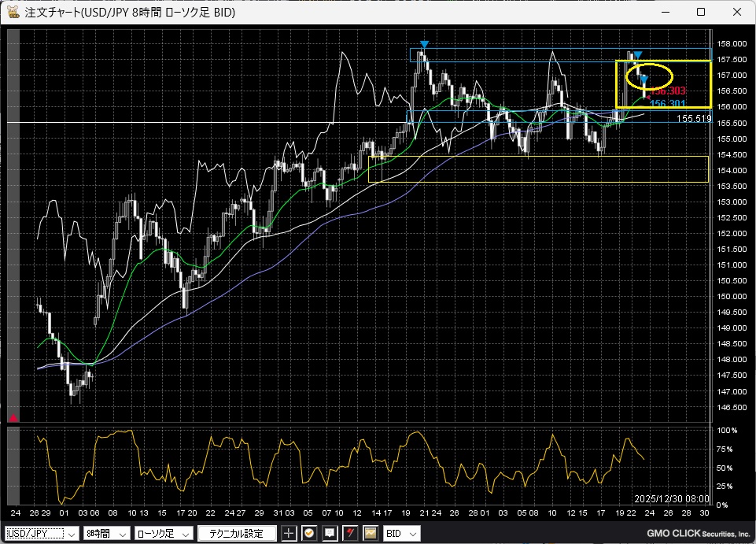756x544 pixels.
Task: Minimize the chart window
Action: pos(666,12)
